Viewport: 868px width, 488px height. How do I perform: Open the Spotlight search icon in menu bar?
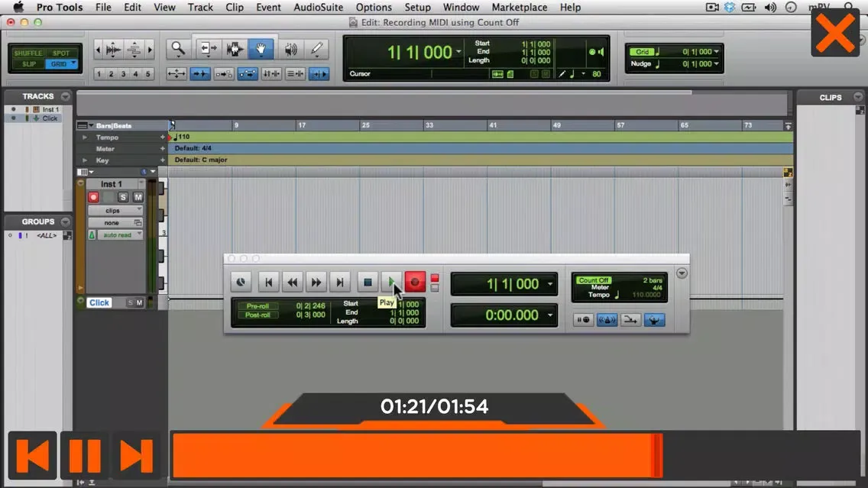[x=849, y=7]
